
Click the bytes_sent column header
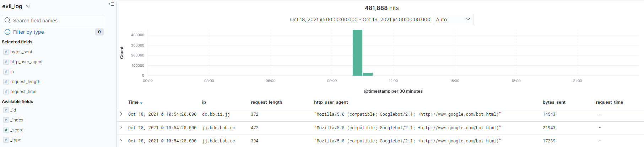click(x=554, y=102)
